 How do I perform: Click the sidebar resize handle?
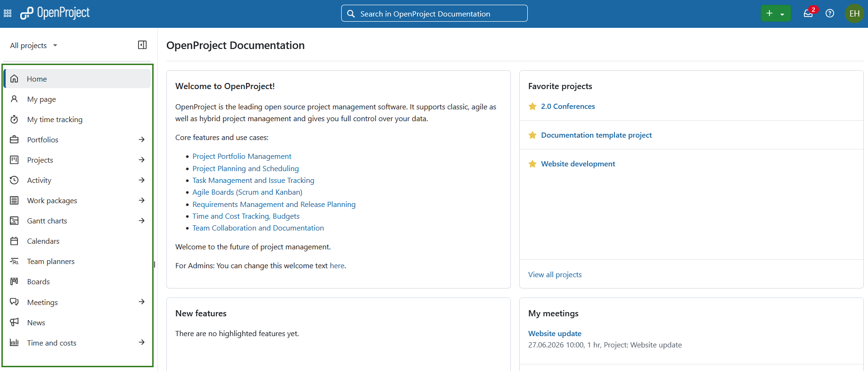[x=155, y=264]
